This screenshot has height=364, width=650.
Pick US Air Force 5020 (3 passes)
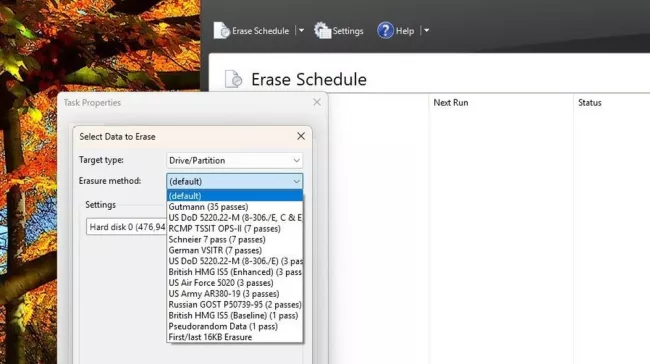[235, 283]
